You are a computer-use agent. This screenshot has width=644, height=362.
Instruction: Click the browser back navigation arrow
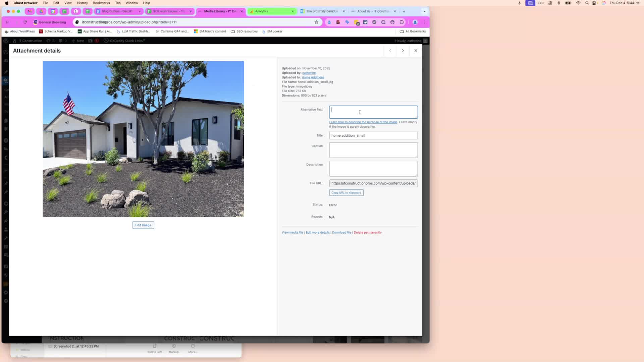pos(7,22)
